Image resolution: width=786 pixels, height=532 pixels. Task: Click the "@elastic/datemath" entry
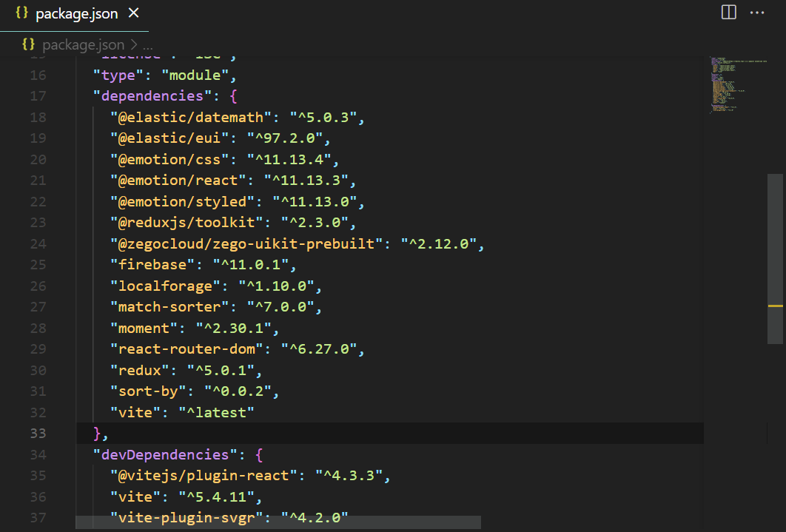point(191,117)
